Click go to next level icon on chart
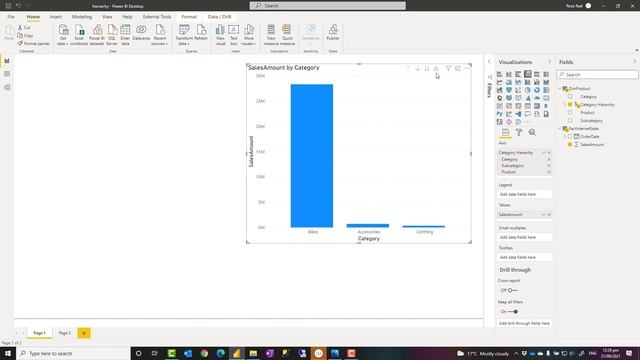This screenshot has width=640, height=360. tap(427, 69)
